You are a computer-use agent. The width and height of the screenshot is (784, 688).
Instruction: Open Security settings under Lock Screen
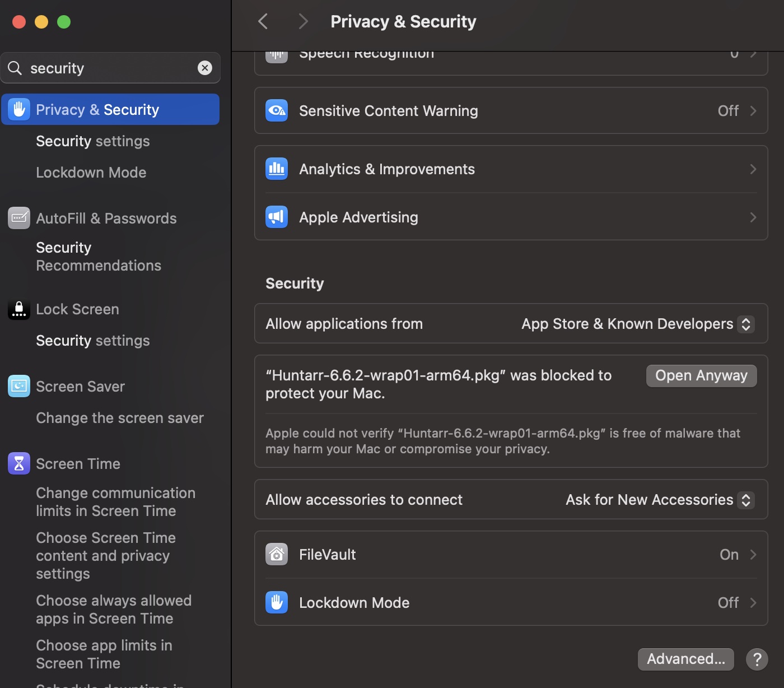(93, 341)
